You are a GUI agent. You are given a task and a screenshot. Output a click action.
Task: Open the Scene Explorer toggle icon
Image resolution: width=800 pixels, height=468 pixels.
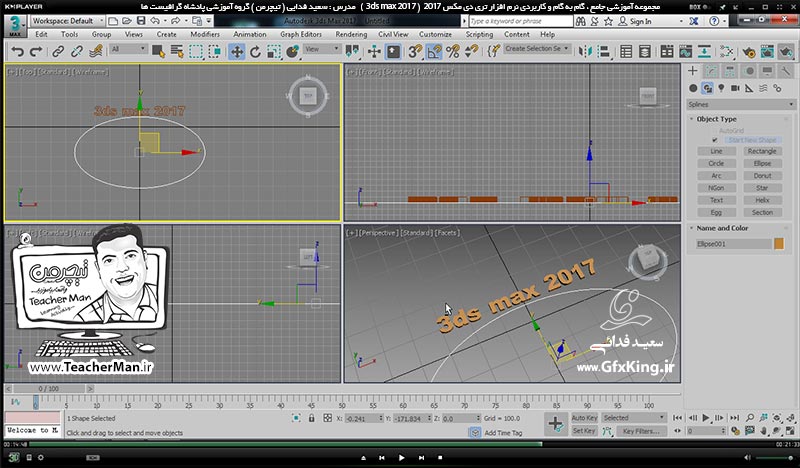coord(626,52)
